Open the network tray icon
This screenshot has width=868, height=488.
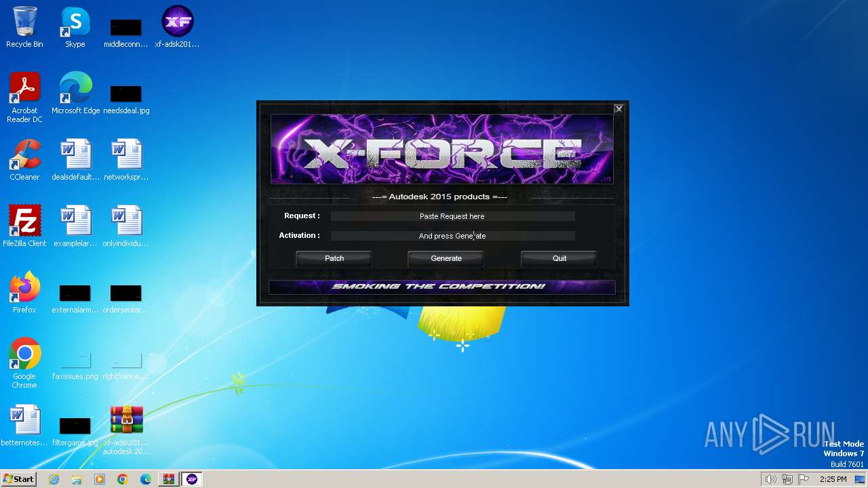point(787,479)
